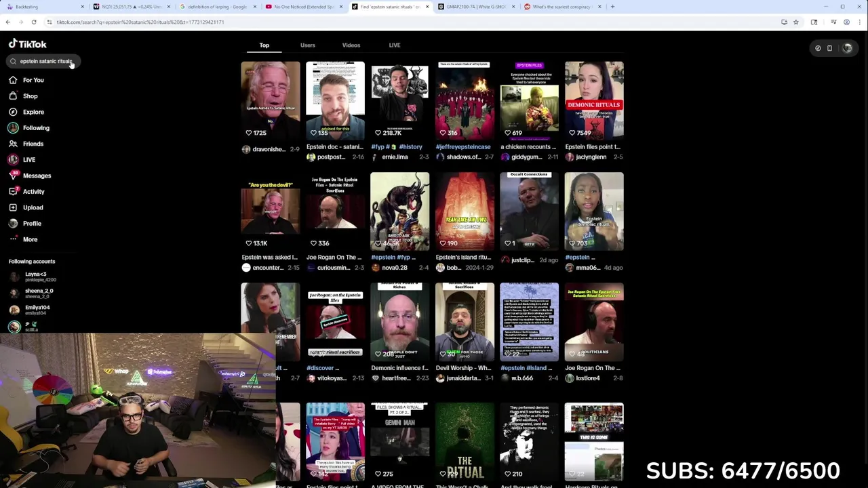Reload the current page
This screenshot has width=868, height=488.
(33, 22)
